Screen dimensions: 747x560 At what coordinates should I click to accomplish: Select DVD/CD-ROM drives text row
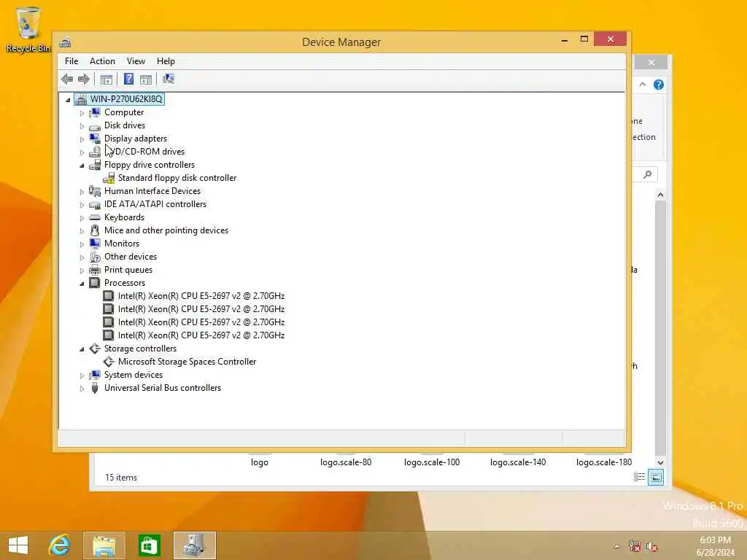click(x=144, y=152)
